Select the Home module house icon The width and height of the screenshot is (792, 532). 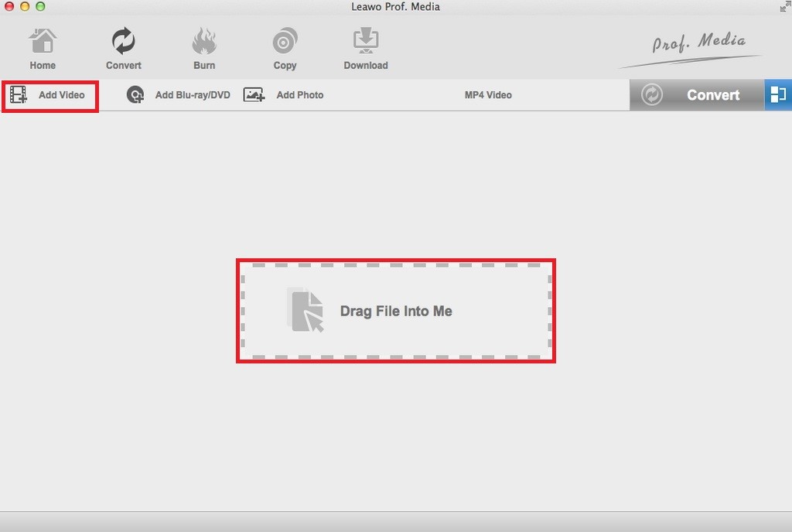(43, 39)
